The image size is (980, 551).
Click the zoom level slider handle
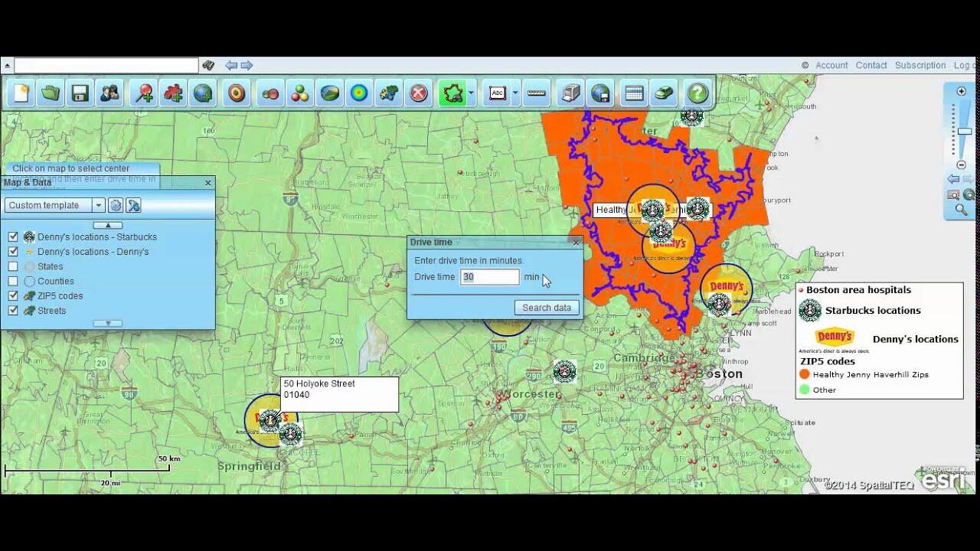965,132
